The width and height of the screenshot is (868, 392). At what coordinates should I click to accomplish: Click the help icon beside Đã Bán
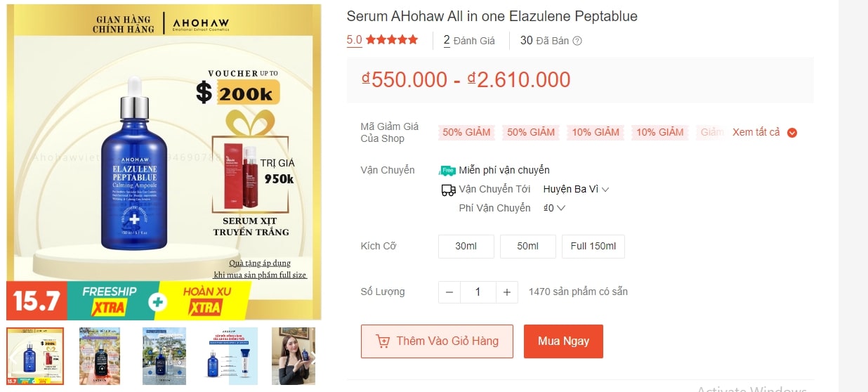point(577,41)
